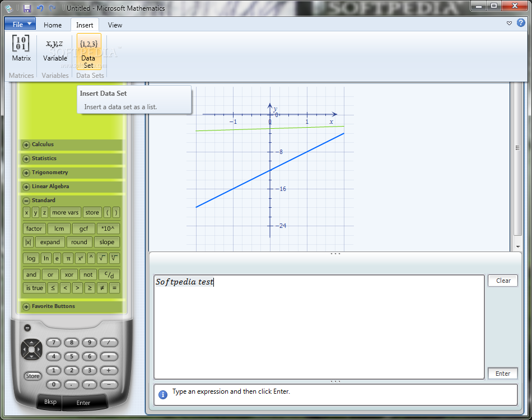
Task: Expand the Statistics section
Action: [x=26, y=159]
